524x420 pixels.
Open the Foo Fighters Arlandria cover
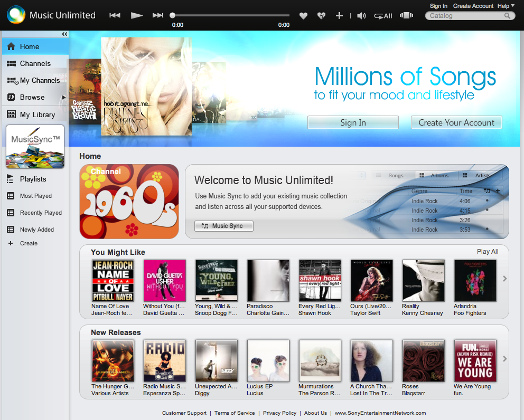click(x=475, y=281)
